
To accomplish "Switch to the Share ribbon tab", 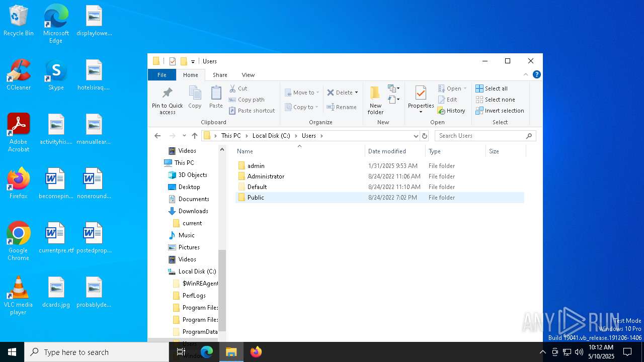I will pos(220,75).
